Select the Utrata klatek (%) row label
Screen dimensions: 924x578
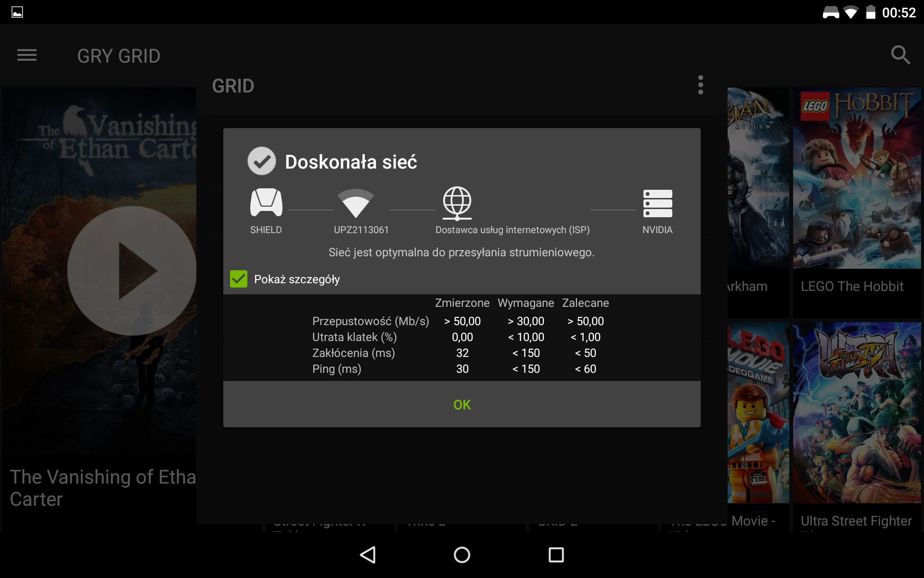pos(355,337)
